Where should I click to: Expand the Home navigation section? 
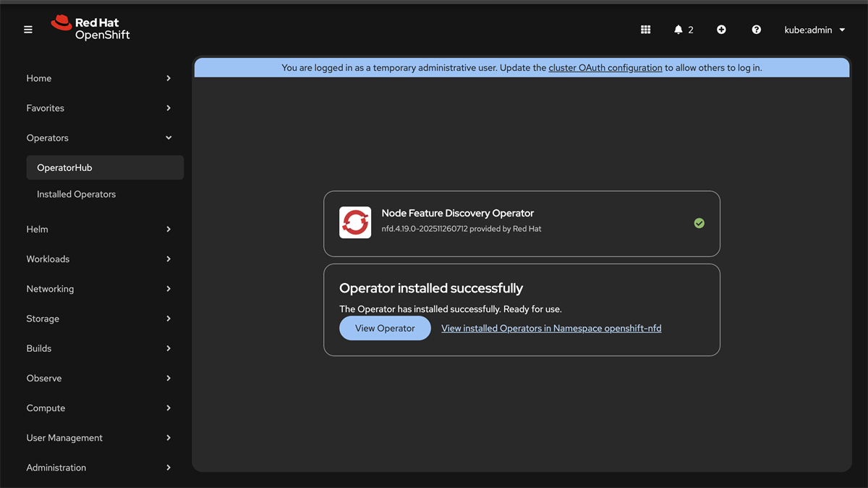[99, 78]
